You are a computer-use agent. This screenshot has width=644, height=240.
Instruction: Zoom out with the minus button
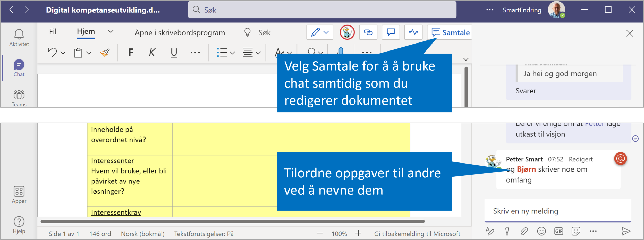[x=319, y=233]
